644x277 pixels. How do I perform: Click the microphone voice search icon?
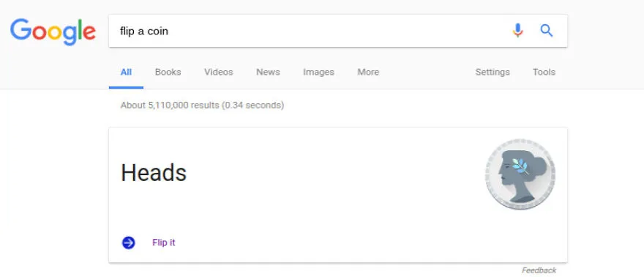pyautogui.click(x=517, y=31)
